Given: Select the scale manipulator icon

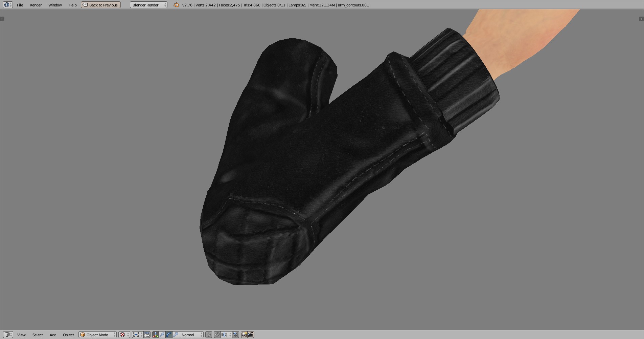Looking at the screenshot, I should tap(176, 335).
